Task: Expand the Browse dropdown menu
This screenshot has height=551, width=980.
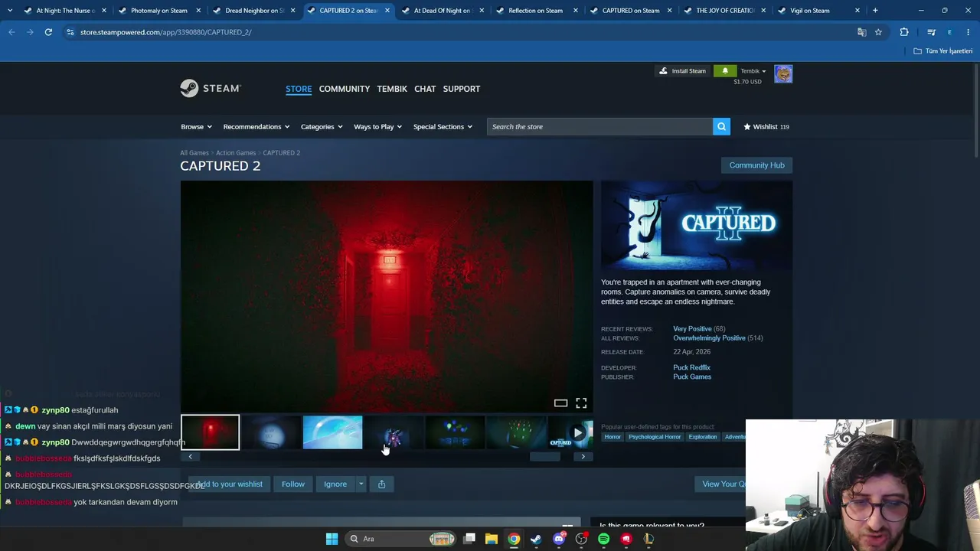Action: [x=196, y=126]
